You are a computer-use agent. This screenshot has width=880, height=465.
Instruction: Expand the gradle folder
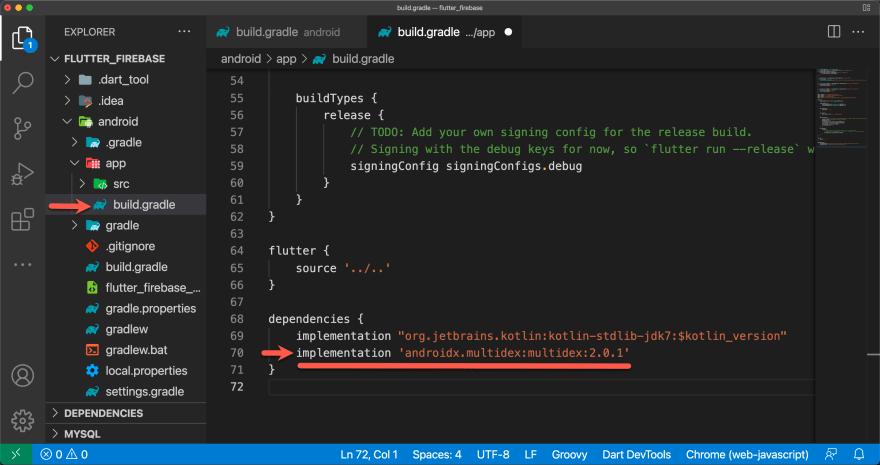coord(75,225)
